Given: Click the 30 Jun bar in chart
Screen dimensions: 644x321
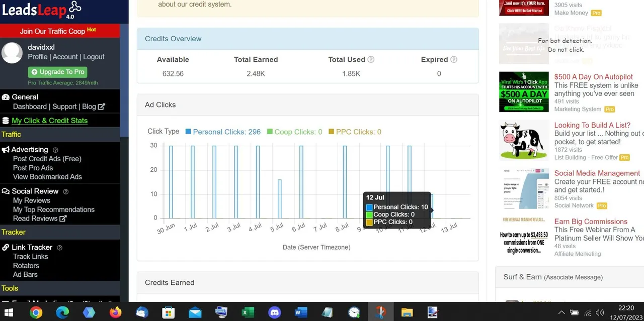Looking at the screenshot, I should click(x=171, y=182).
